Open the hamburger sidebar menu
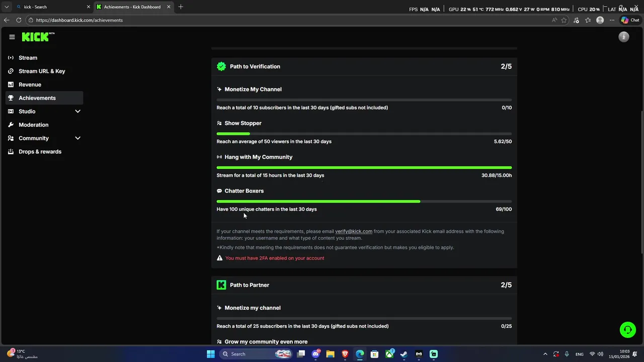Viewport: 644px width, 362px height. [12, 37]
